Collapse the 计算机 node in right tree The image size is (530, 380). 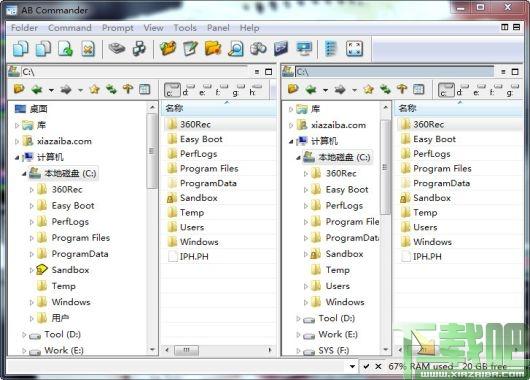click(x=291, y=142)
